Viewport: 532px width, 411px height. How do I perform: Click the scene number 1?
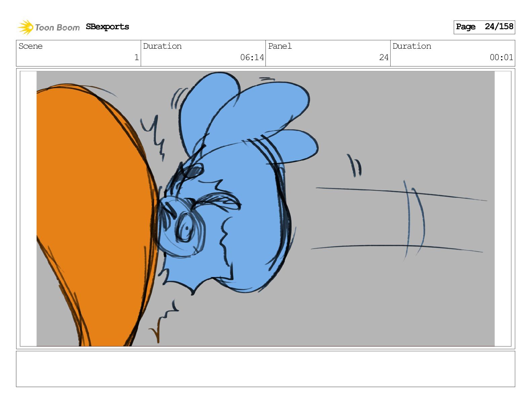coord(137,57)
